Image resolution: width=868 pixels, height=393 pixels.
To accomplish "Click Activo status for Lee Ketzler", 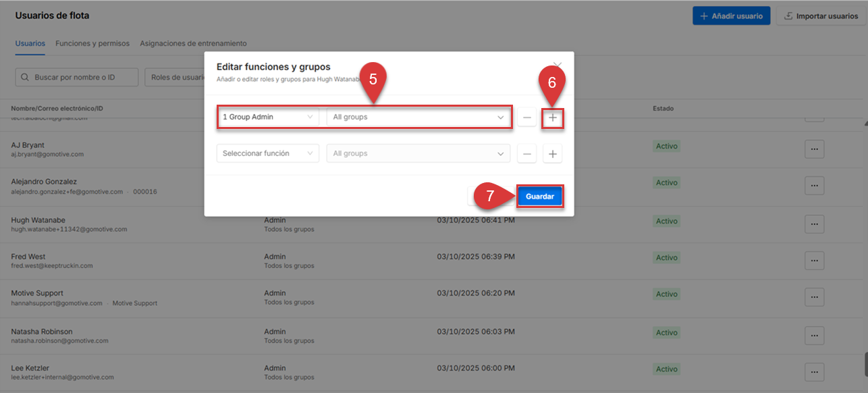I will click(666, 369).
